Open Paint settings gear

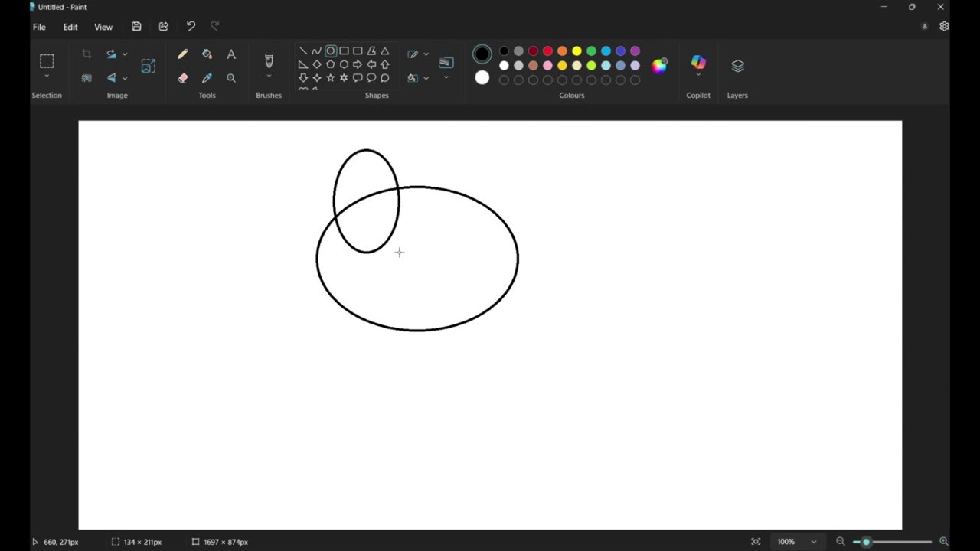(944, 27)
